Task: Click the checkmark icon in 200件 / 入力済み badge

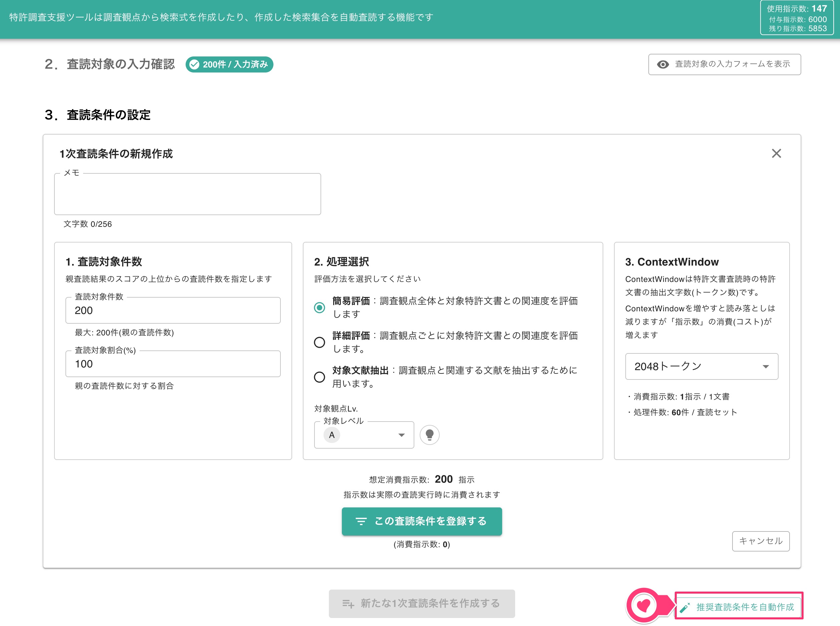Action: pos(194,64)
